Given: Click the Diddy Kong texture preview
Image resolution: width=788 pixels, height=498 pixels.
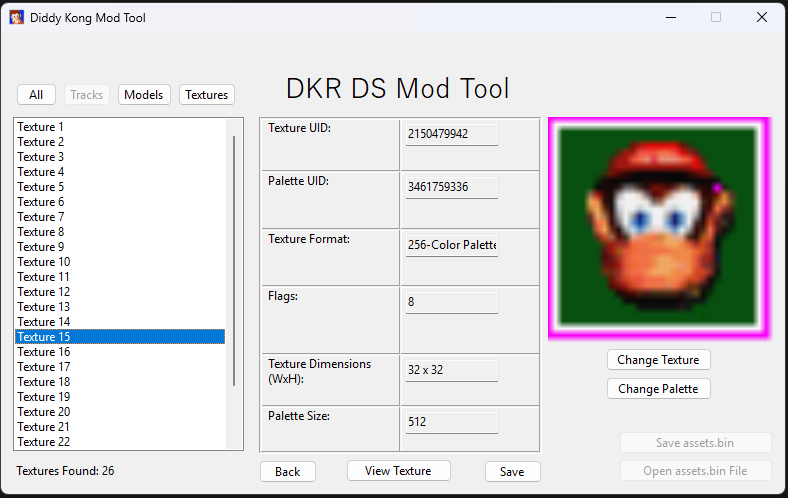Looking at the screenshot, I should coord(659,228).
